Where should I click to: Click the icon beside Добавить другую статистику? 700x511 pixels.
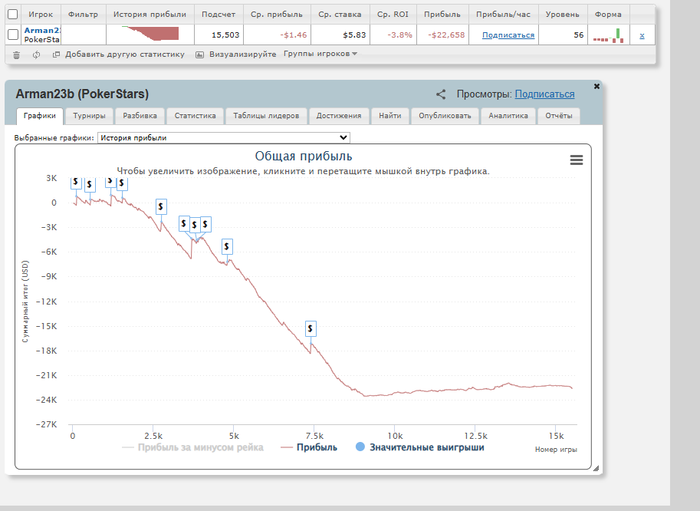point(56,54)
